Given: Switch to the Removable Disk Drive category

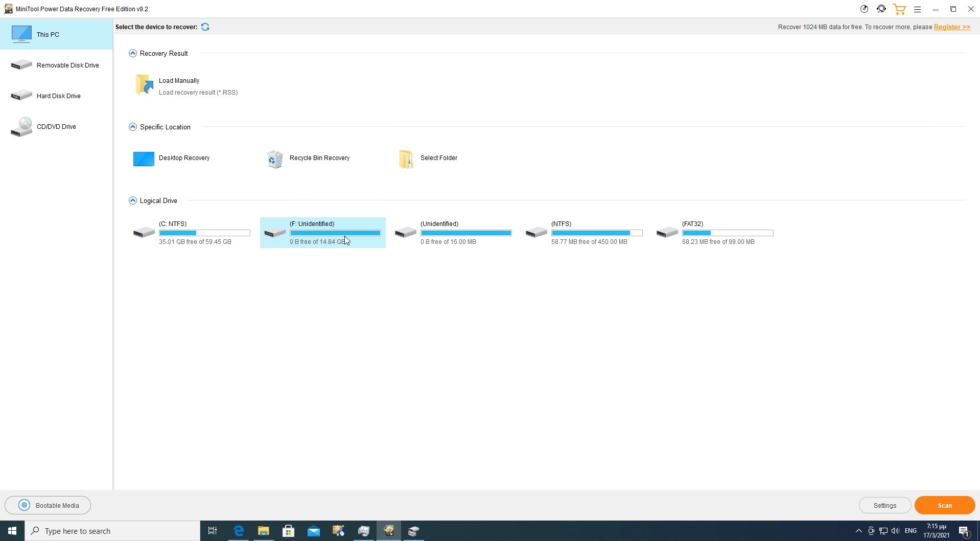Looking at the screenshot, I should point(20,65).
